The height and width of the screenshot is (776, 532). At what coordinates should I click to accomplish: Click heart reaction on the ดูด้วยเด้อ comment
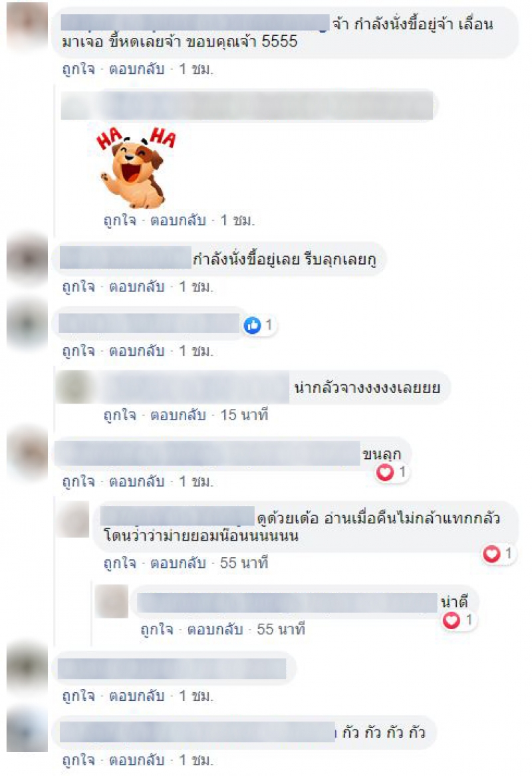pyautogui.click(x=491, y=553)
